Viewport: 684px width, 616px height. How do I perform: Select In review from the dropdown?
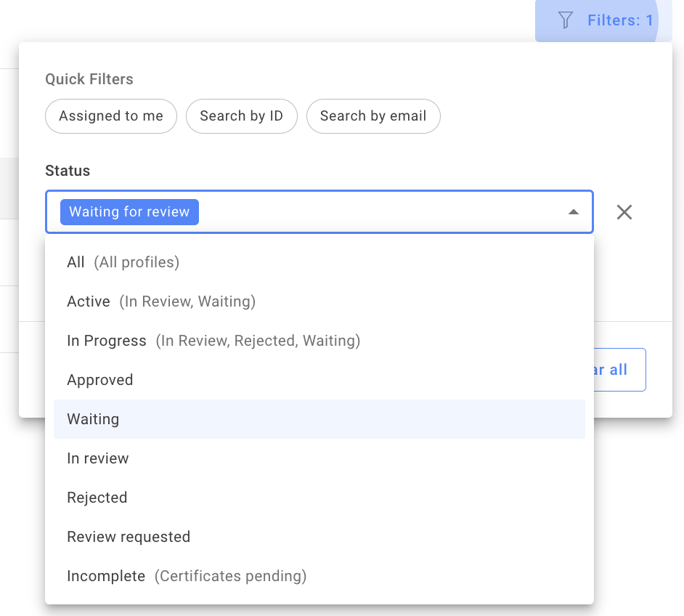coord(98,458)
